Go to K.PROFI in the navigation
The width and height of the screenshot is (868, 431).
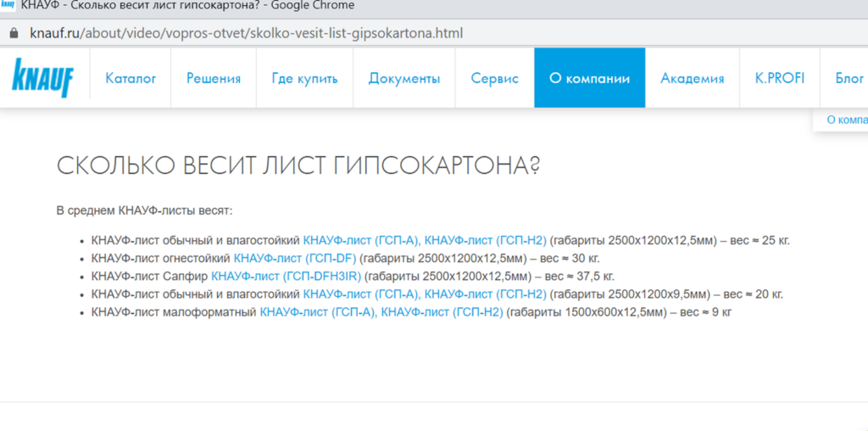(780, 78)
